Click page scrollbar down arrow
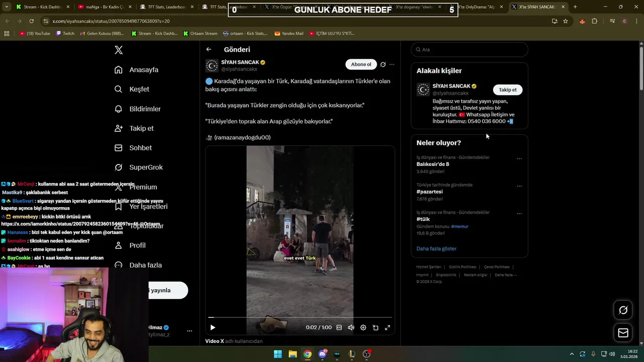 [x=641, y=344]
